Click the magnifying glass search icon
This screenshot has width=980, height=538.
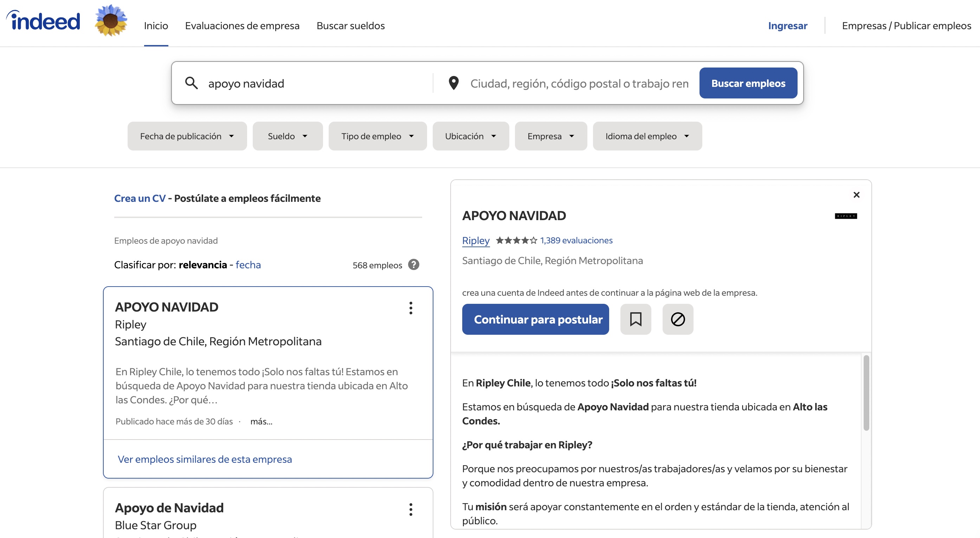pos(191,83)
